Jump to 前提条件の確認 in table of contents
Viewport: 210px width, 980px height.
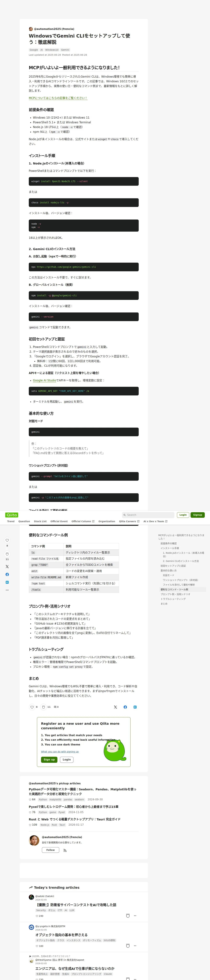click(x=168, y=543)
